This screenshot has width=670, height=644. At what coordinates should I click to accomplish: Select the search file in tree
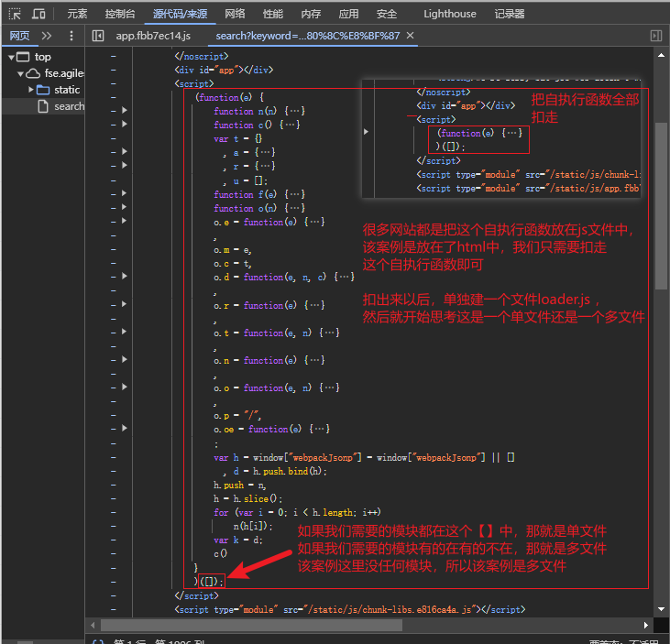click(70, 106)
